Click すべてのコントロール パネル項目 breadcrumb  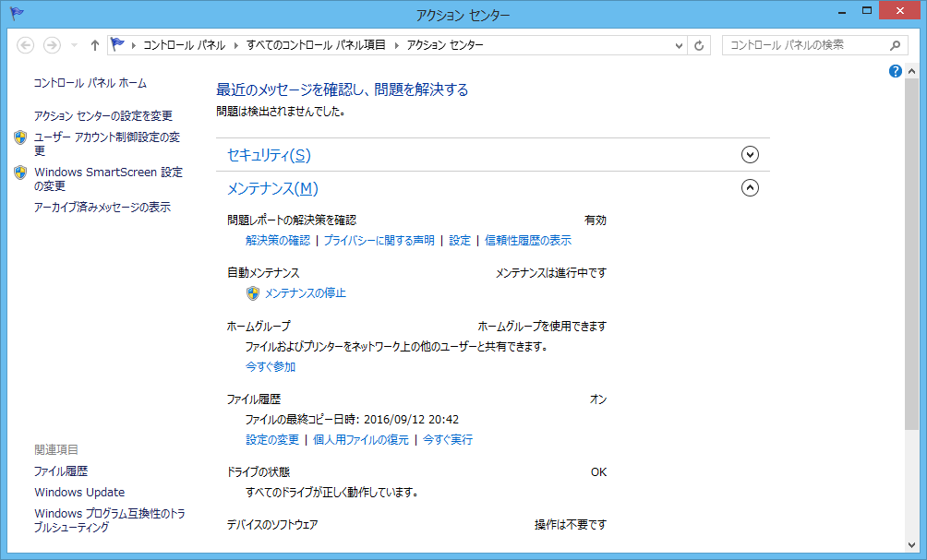pos(316,45)
